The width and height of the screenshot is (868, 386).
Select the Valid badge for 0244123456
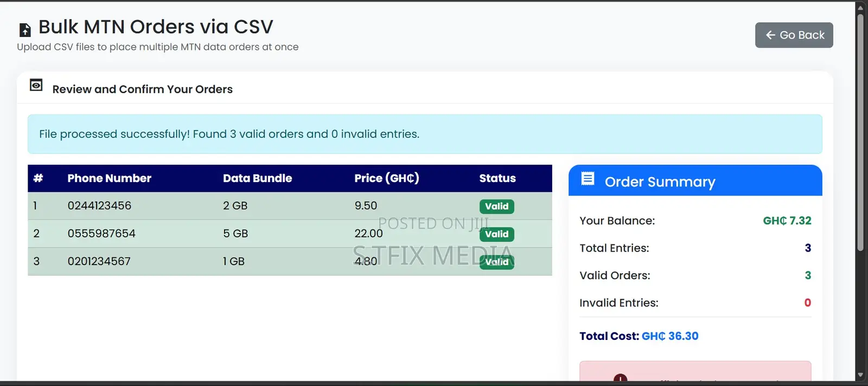[497, 207]
